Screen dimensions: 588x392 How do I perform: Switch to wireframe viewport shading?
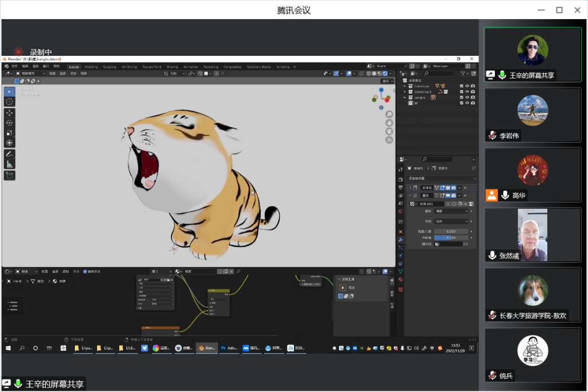coord(369,73)
